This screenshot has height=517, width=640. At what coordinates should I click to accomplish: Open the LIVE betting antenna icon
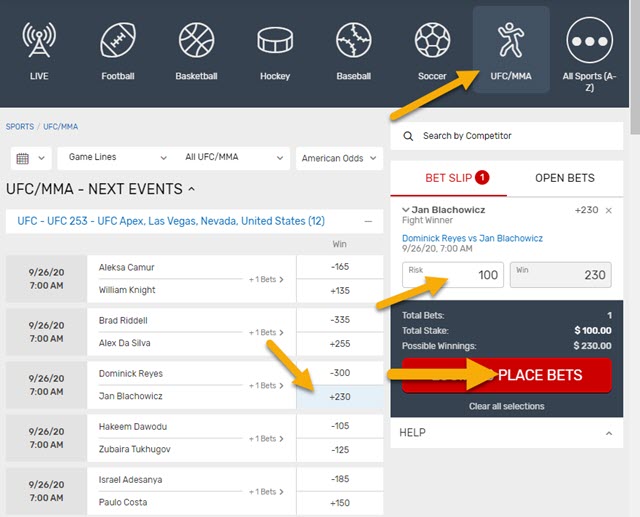[39, 41]
